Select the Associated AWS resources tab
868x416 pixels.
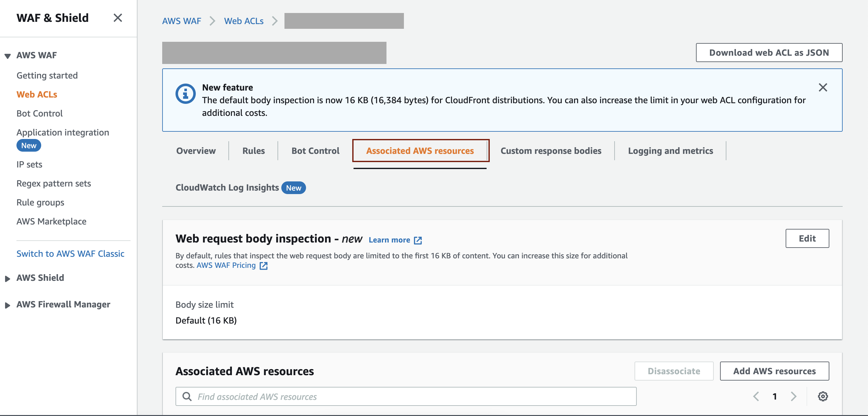(420, 151)
